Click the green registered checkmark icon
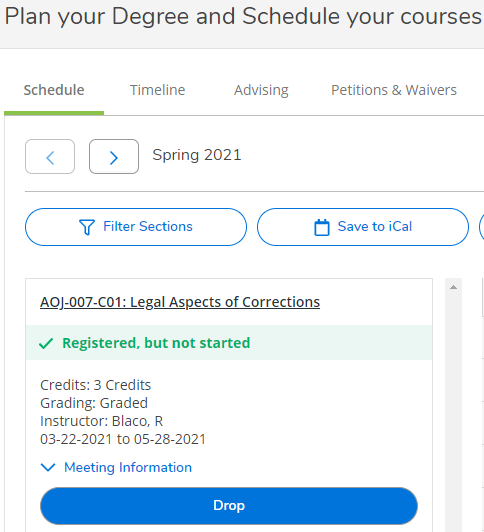Screen dimensions: 484x532 pyautogui.click(x=46, y=343)
